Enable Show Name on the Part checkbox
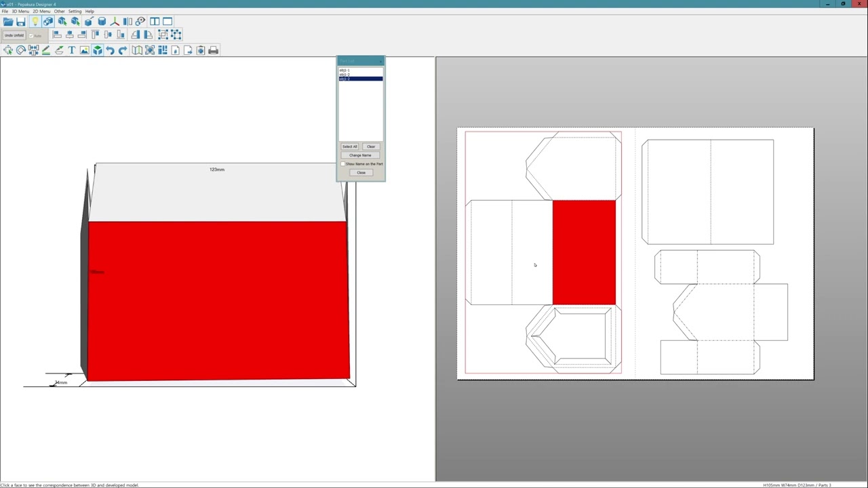Image resolution: width=868 pixels, height=488 pixels. point(343,164)
